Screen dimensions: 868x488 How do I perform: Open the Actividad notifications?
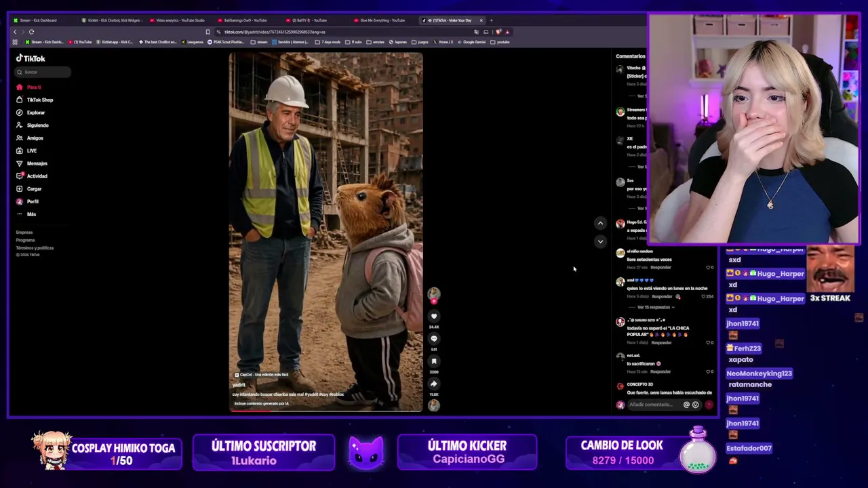coord(32,176)
